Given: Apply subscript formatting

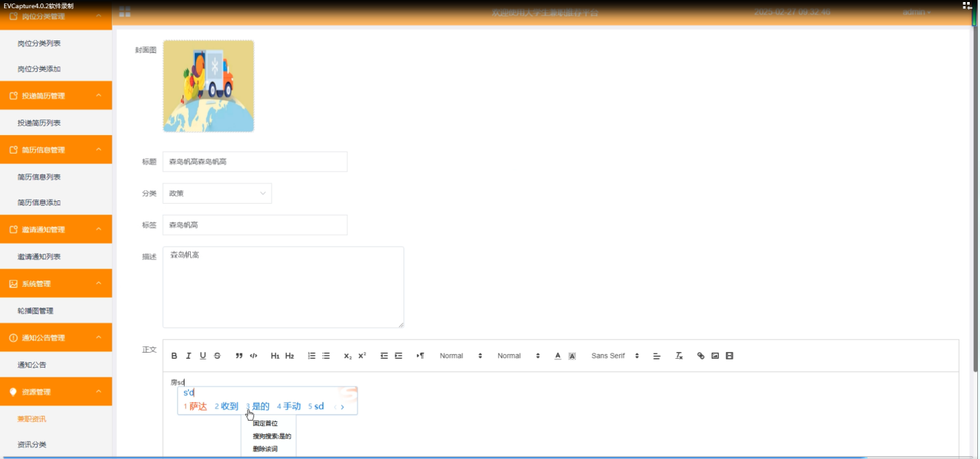Looking at the screenshot, I should tap(348, 356).
